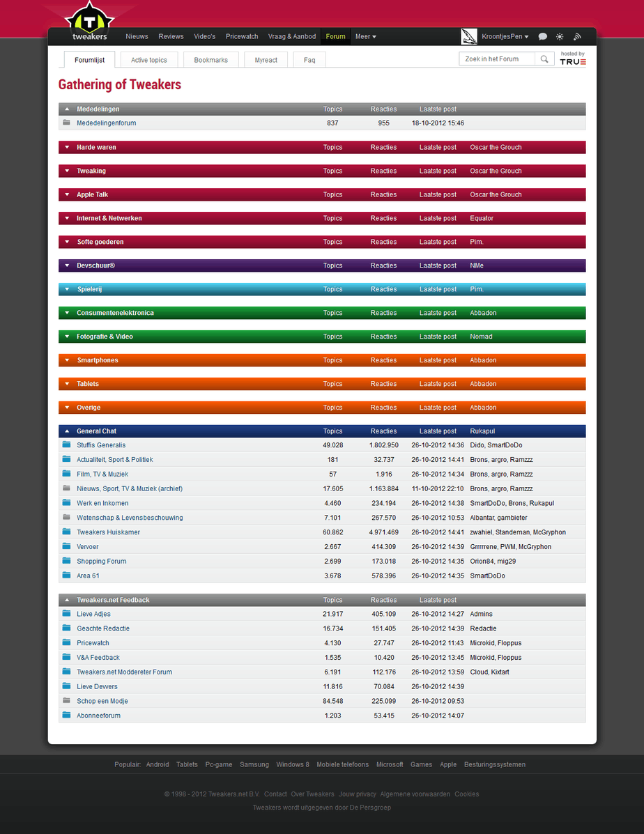
Task: Click the search magnifier button
Action: pyautogui.click(x=544, y=59)
